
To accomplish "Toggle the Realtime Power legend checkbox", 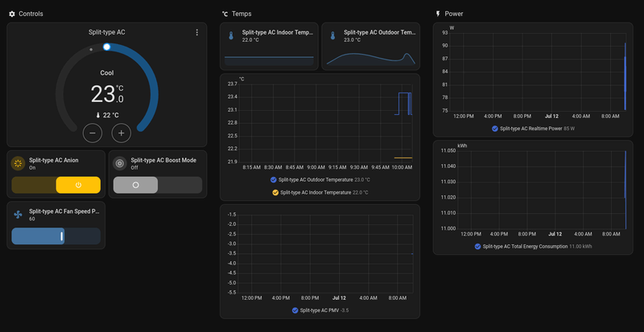I will pyautogui.click(x=495, y=129).
